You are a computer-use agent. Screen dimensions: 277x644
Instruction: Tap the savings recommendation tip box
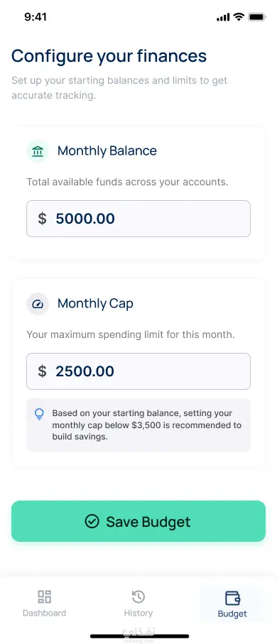coord(138,425)
